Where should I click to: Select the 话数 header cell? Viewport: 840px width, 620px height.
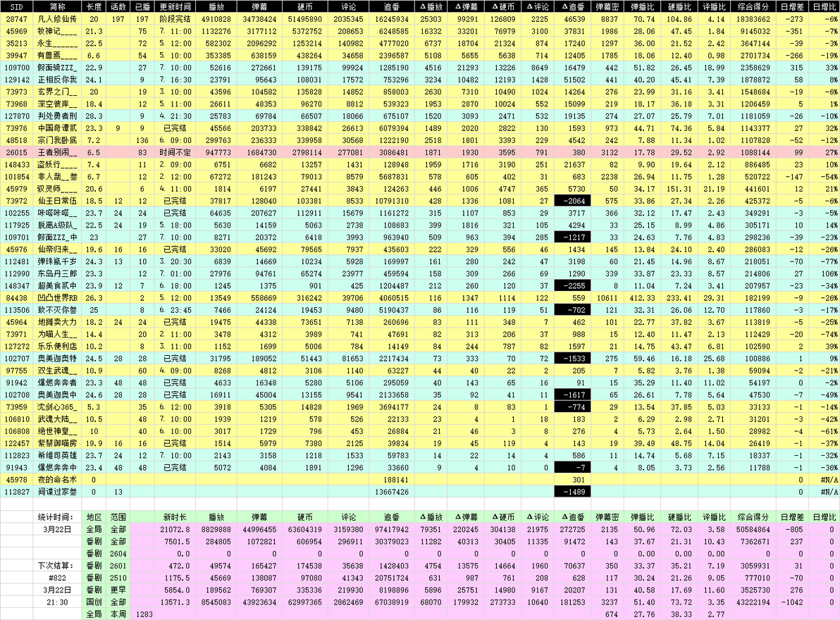(118, 6)
